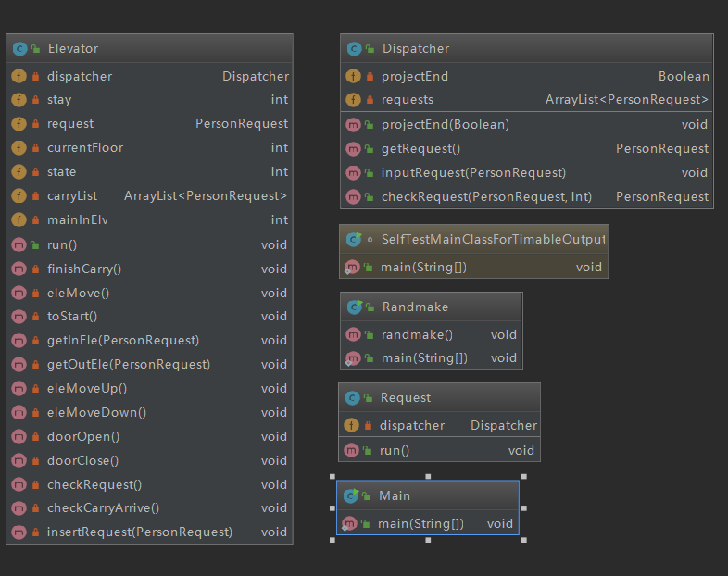Click the Dispatcher class icon
Image resolution: width=728 pixels, height=576 pixels.
pyautogui.click(x=353, y=48)
